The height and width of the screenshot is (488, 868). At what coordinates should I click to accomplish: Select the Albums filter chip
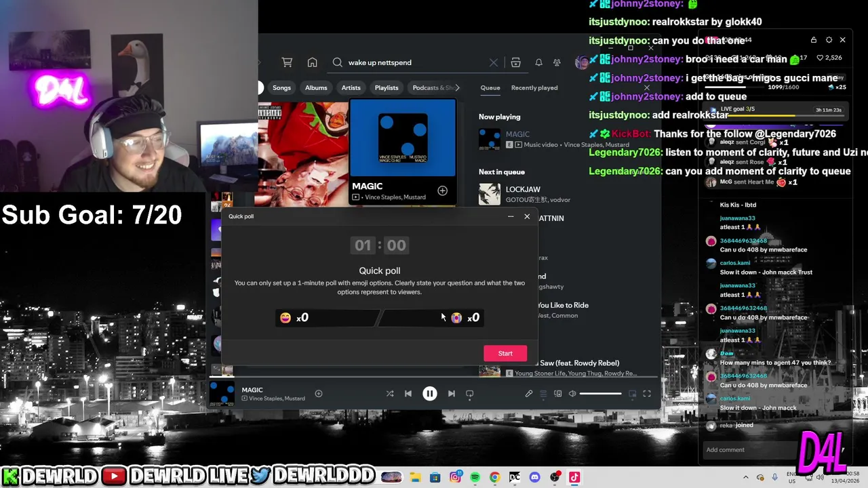(x=316, y=87)
